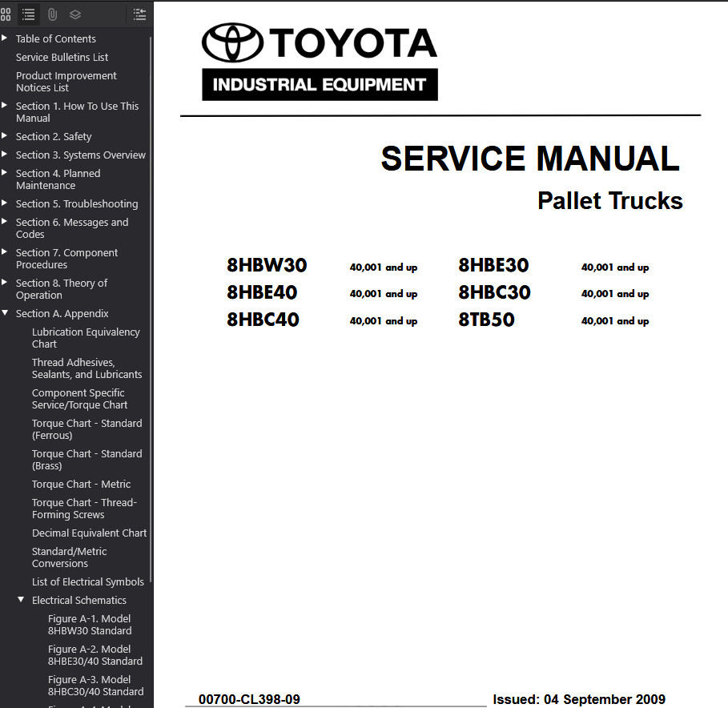Image resolution: width=728 pixels, height=708 pixels.
Task: Open Lubrication Equivalency Chart bookmark
Action: 86,338
